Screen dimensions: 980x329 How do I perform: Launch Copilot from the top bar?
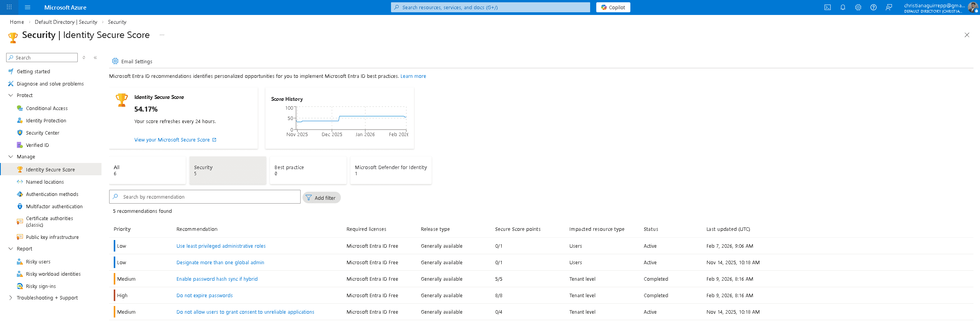(x=613, y=7)
